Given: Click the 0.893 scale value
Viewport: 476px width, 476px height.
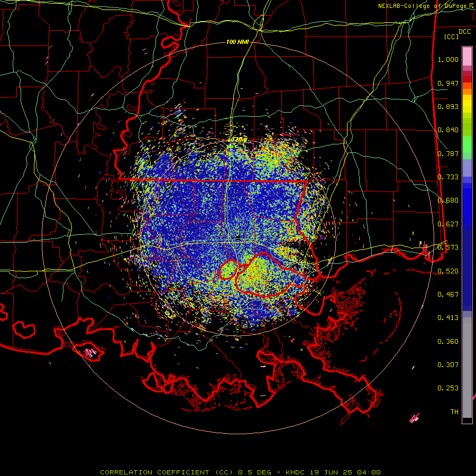Looking at the screenshot, I should (x=448, y=106).
